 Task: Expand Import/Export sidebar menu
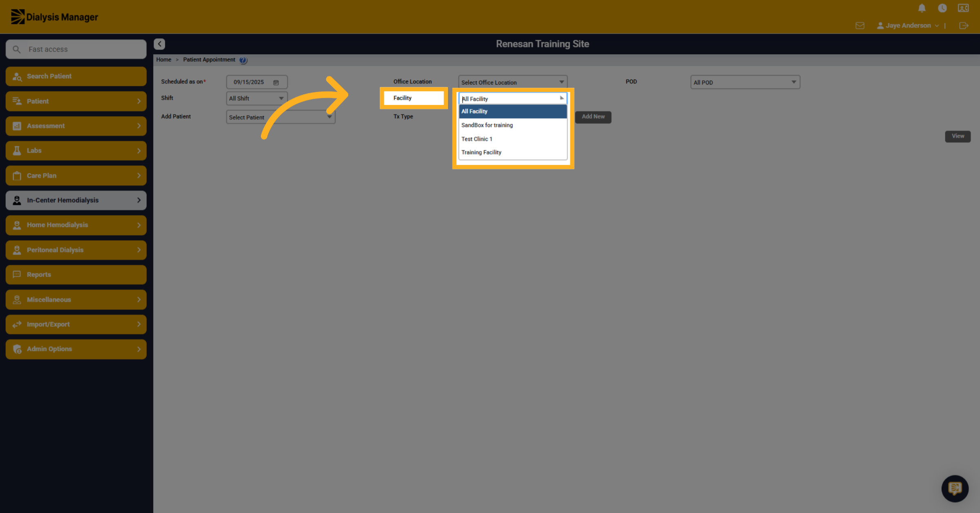[x=76, y=324]
